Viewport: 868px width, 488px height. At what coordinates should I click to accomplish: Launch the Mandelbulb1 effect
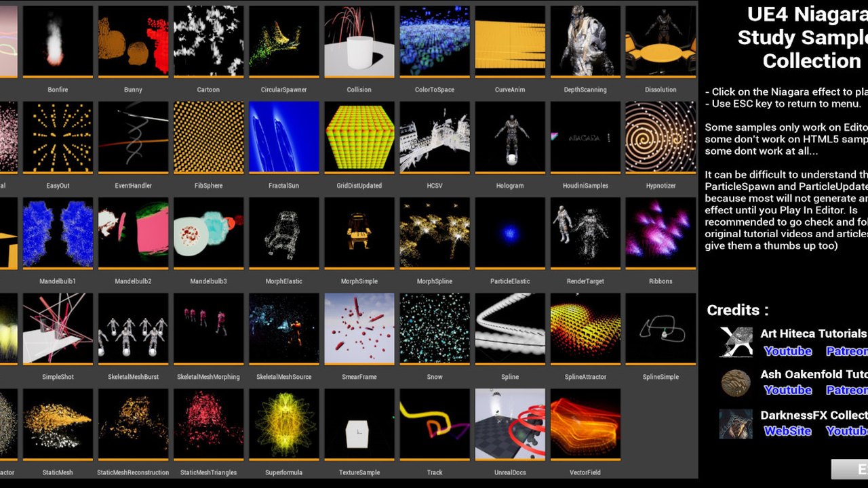[x=58, y=233]
